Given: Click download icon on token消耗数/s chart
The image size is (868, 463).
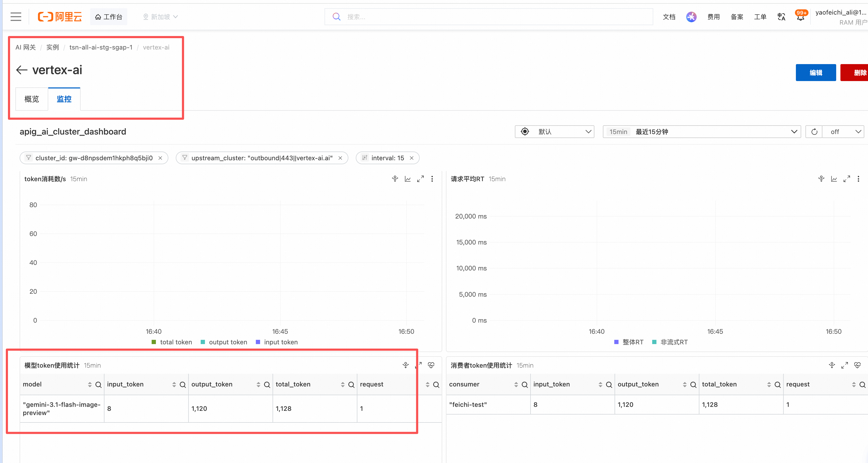Looking at the screenshot, I should 395,179.
